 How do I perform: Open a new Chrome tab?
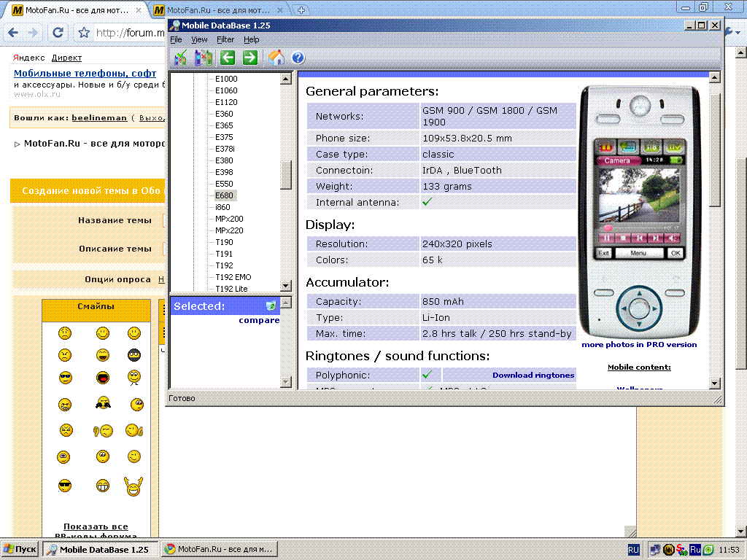coord(301,10)
